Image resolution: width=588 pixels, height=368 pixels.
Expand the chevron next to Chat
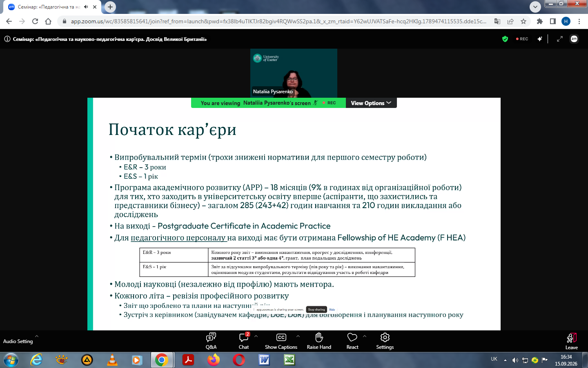click(x=256, y=336)
